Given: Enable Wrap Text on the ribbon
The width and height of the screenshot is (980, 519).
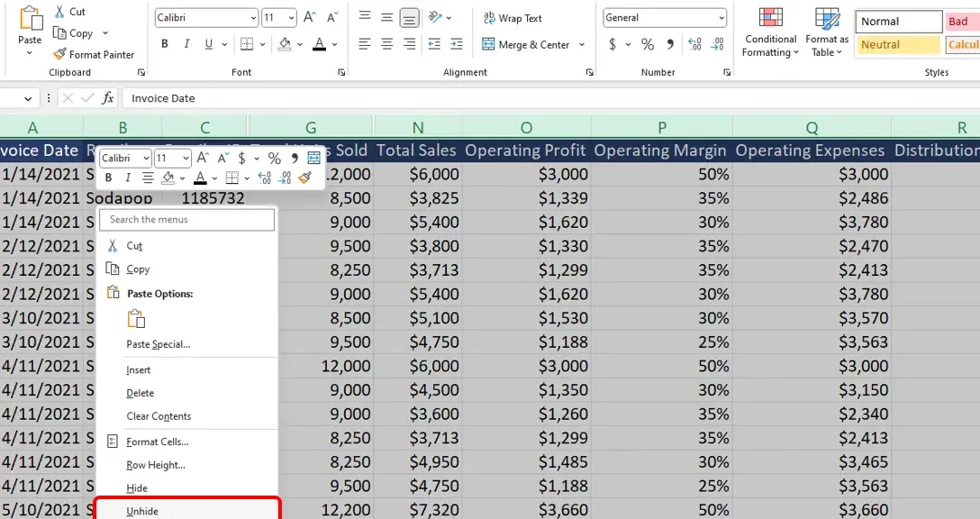Looking at the screenshot, I should [513, 17].
